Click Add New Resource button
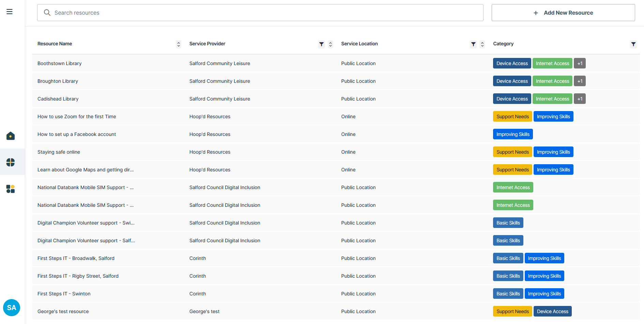 point(563,13)
